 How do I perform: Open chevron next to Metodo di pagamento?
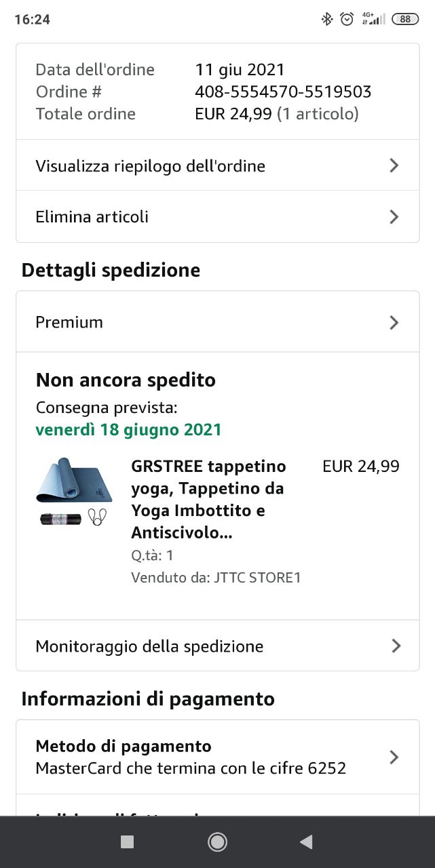pos(394,757)
